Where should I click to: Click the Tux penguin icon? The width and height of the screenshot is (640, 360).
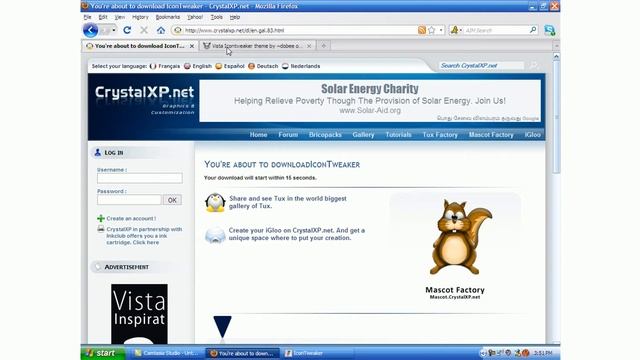[x=215, y=202]
